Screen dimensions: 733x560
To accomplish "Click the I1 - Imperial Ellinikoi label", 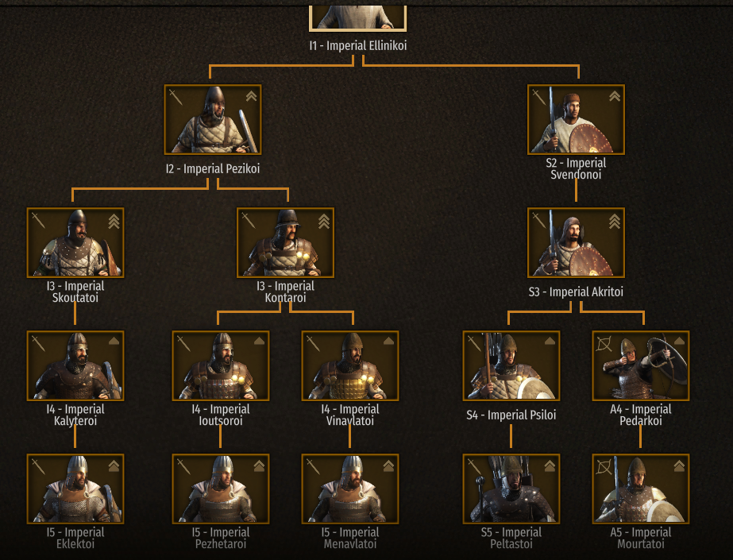I will coord(358,45).
